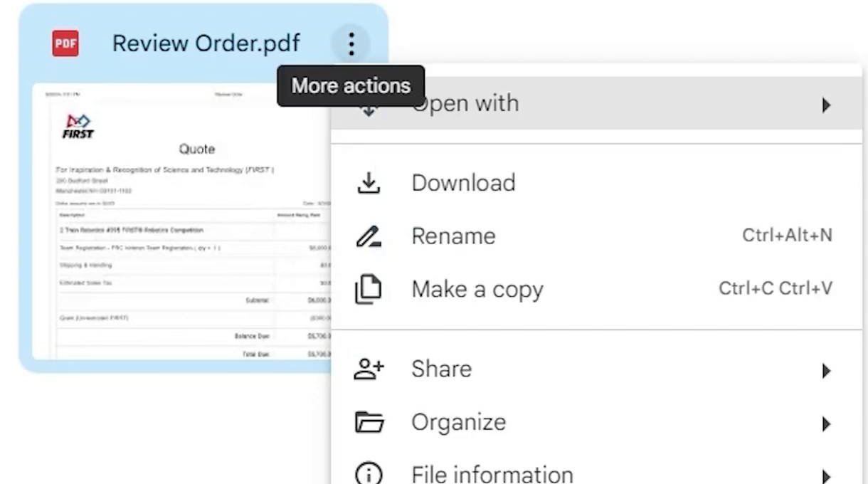Click the Share person-plus icon
Screen dimensions: 868x484
[369, 369]
